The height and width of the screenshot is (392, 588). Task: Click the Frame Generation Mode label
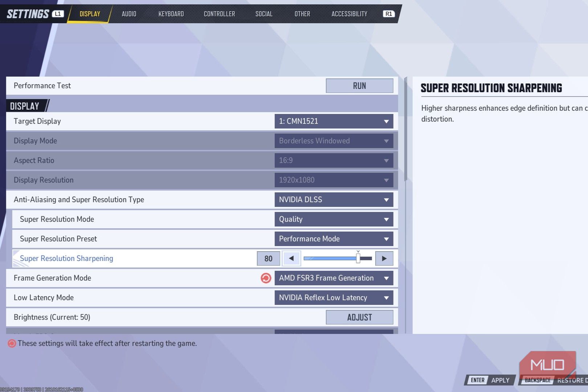(52, 278)
